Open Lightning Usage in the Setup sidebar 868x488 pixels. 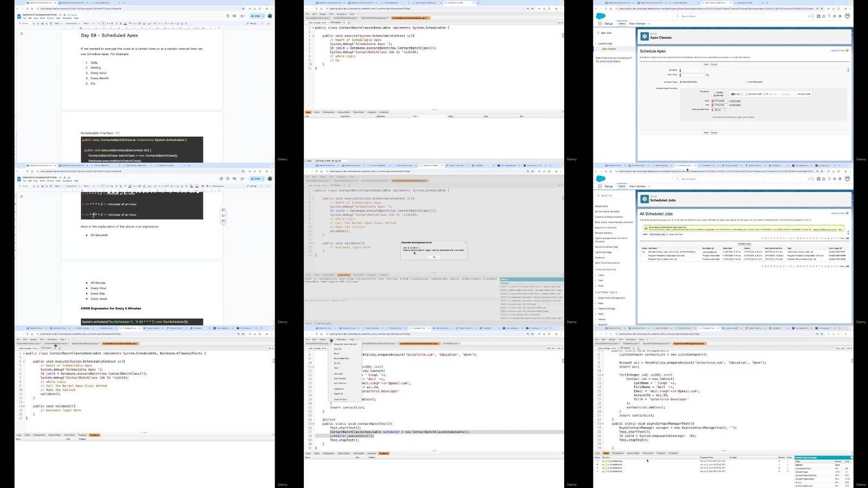603,252
